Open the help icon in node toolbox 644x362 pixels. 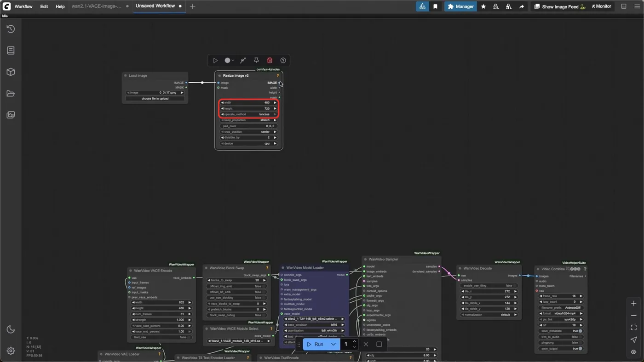283,60
